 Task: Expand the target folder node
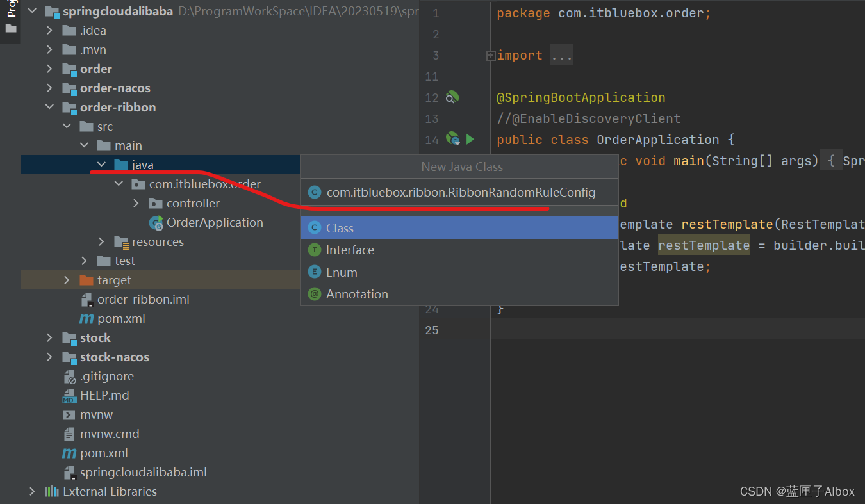click(67, 280)
